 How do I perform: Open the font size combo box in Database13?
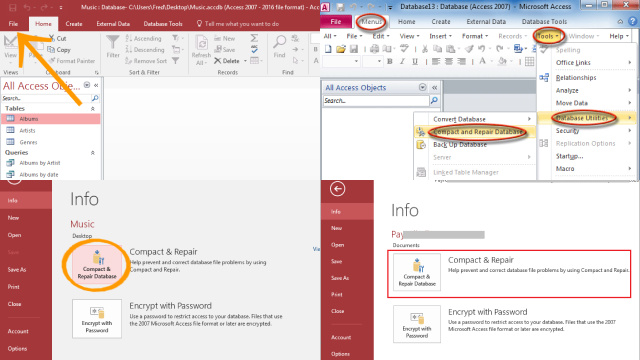pos(372,62)
